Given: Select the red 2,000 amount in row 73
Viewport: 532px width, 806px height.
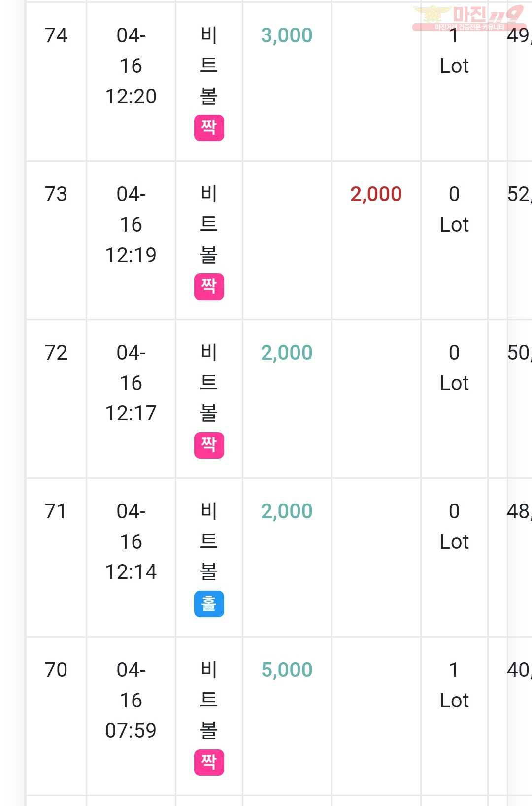Looking at the screenshot, I should pos(376,194).
